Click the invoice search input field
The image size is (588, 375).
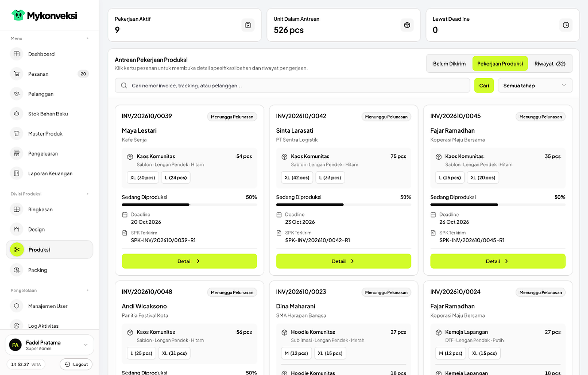(292, 86)
